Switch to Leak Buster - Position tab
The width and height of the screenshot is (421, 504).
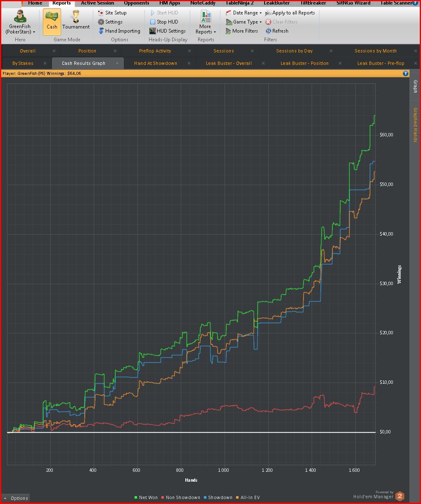coord(305,63)
